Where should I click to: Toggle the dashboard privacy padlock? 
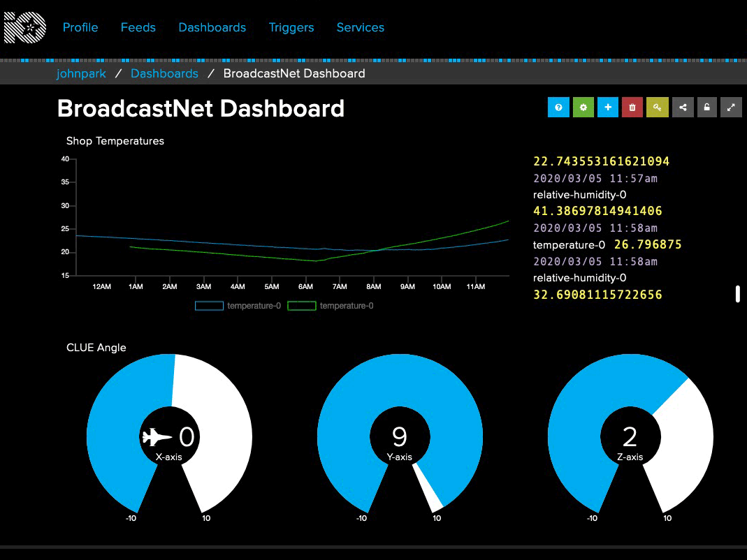tap(707, 108)
